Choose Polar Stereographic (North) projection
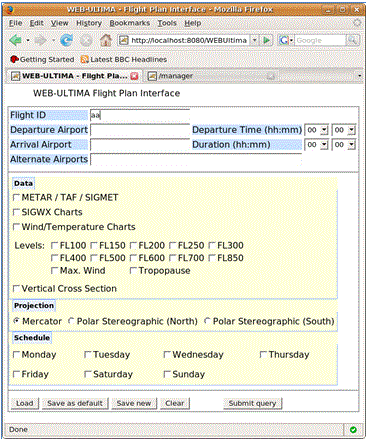The width and height of the screenshot is (366, 439). (71, 321)
